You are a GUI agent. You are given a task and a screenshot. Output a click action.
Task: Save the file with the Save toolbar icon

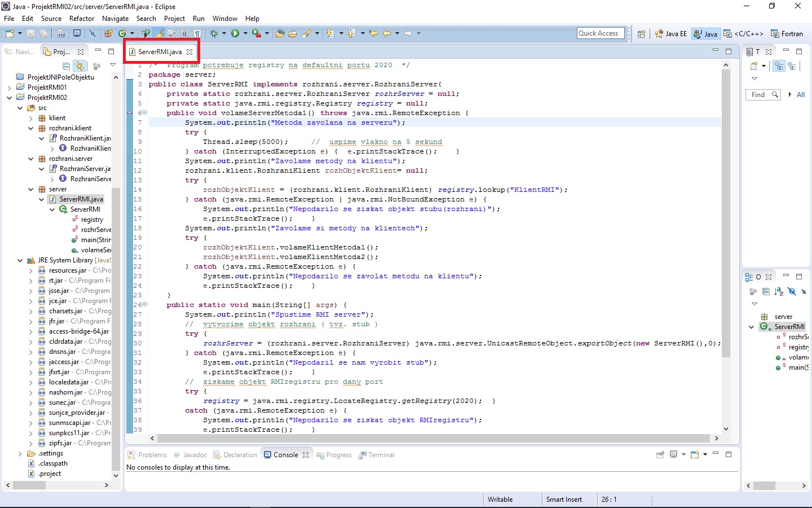pyautogui.click(x=30, y=33)
